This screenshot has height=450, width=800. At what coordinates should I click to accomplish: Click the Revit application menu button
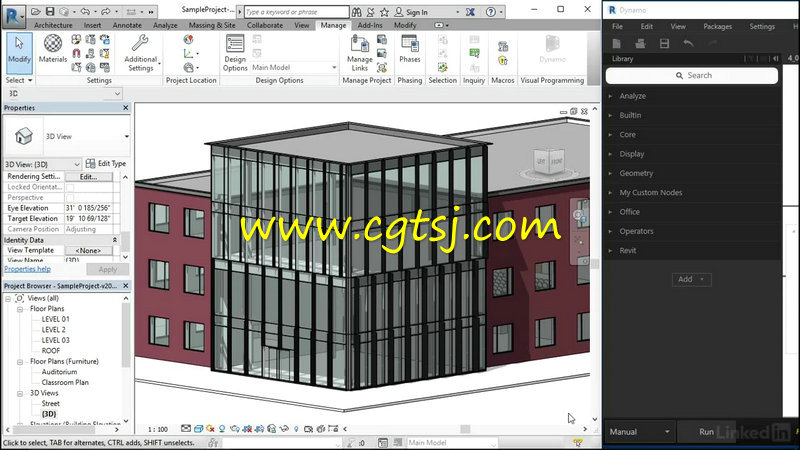13,15
